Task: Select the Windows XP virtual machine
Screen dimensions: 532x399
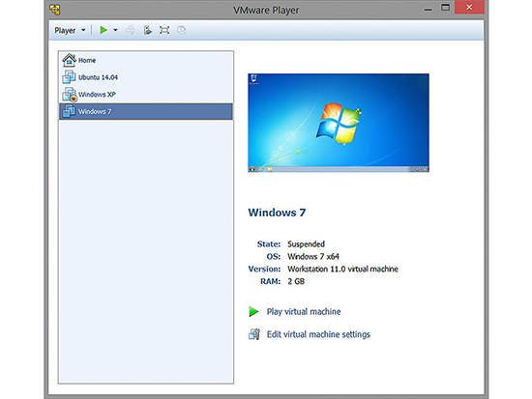Action: 146,95
